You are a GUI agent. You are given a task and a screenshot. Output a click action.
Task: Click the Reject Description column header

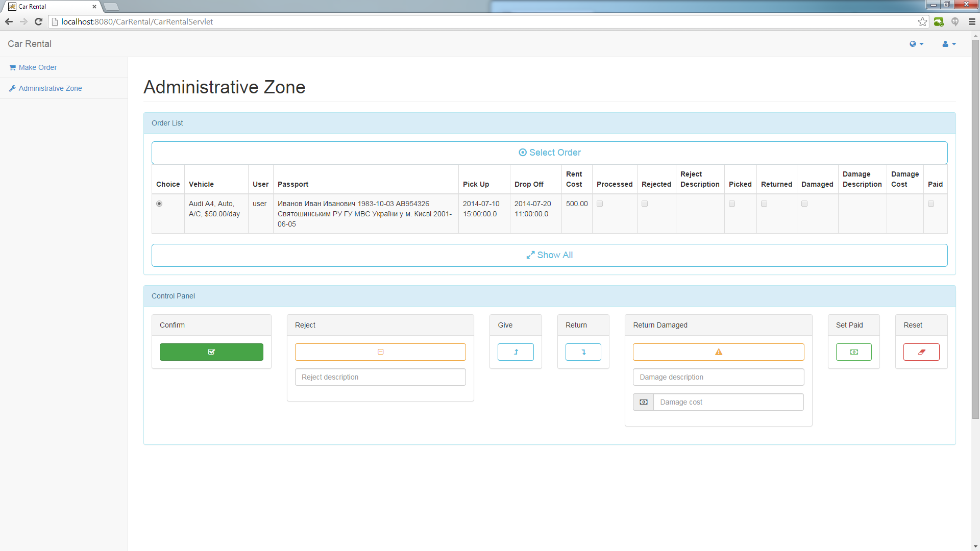point(700,179)
